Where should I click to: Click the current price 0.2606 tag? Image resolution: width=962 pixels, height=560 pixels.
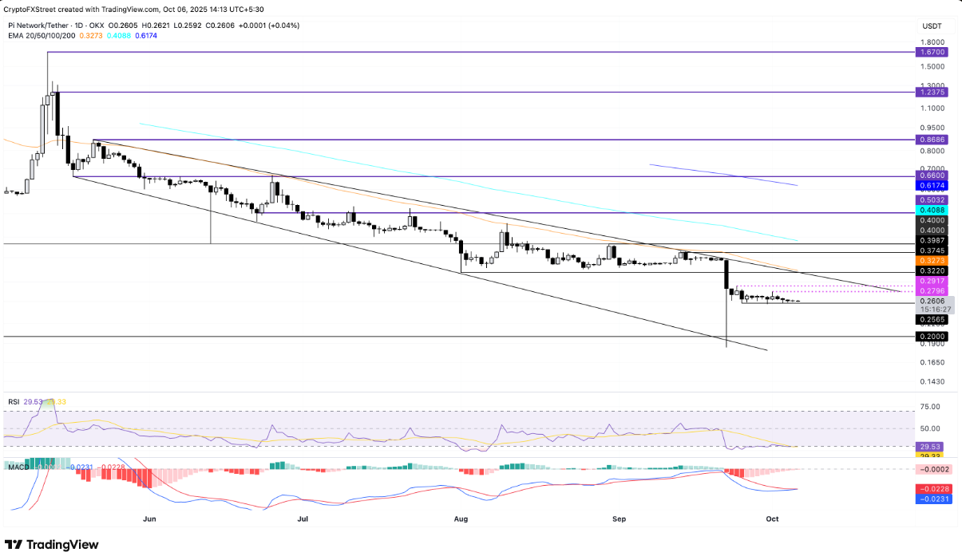(x=932, y=301)
